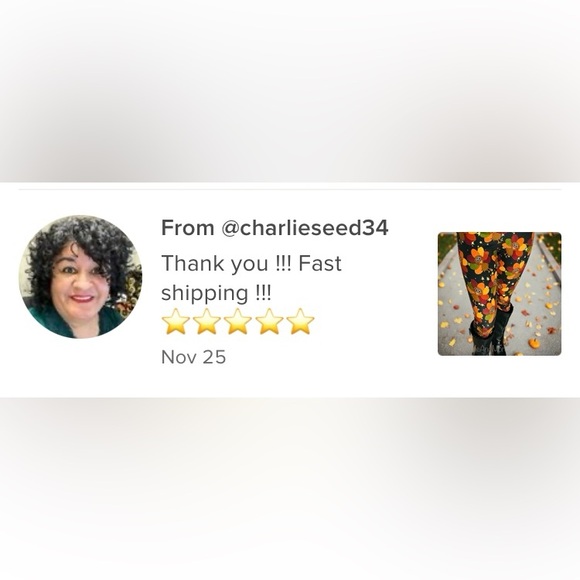
Task: Click the word "From" in review header
Action: (x=188, y=227)
